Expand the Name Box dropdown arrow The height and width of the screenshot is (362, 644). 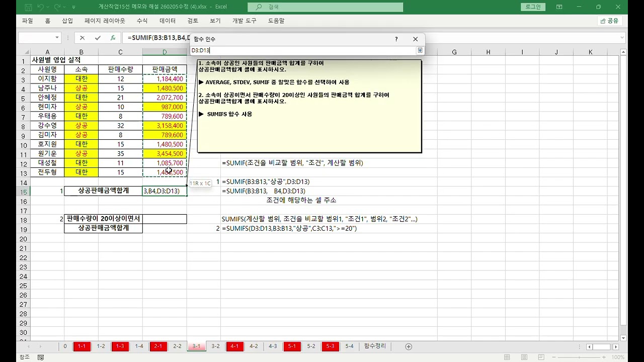57,38
